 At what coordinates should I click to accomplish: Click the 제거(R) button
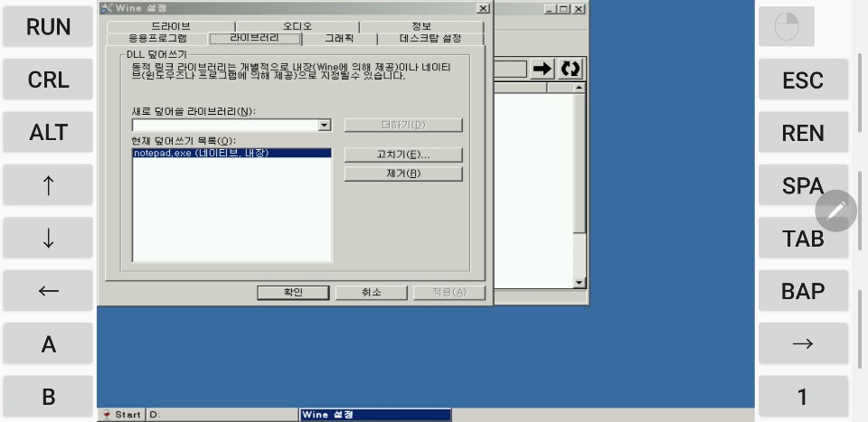click(403, 173)
